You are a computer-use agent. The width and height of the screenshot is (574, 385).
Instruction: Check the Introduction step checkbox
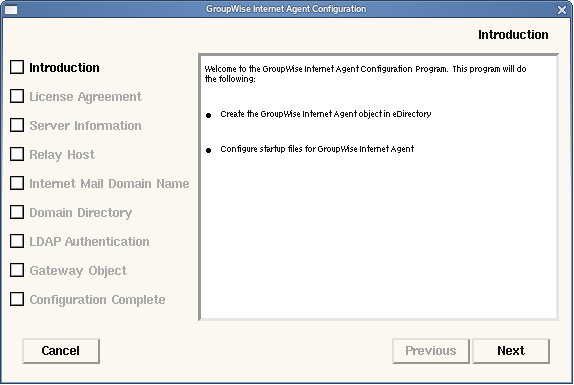tap(17, 67)
